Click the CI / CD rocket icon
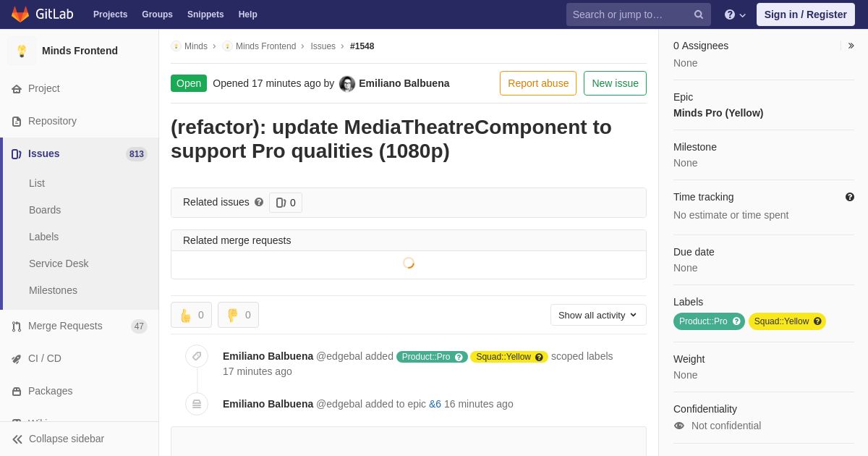Screen dimensions: 868x456 [x=17, y=358]
